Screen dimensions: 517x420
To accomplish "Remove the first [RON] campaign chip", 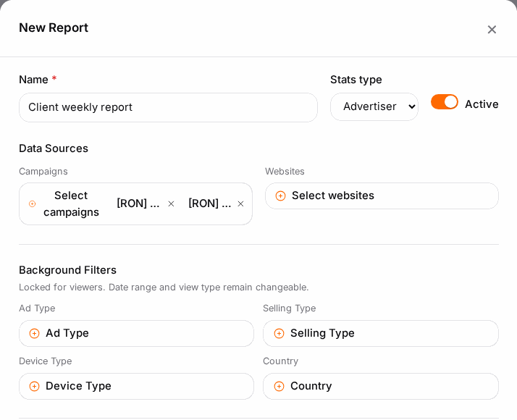I will click(171, 204).
